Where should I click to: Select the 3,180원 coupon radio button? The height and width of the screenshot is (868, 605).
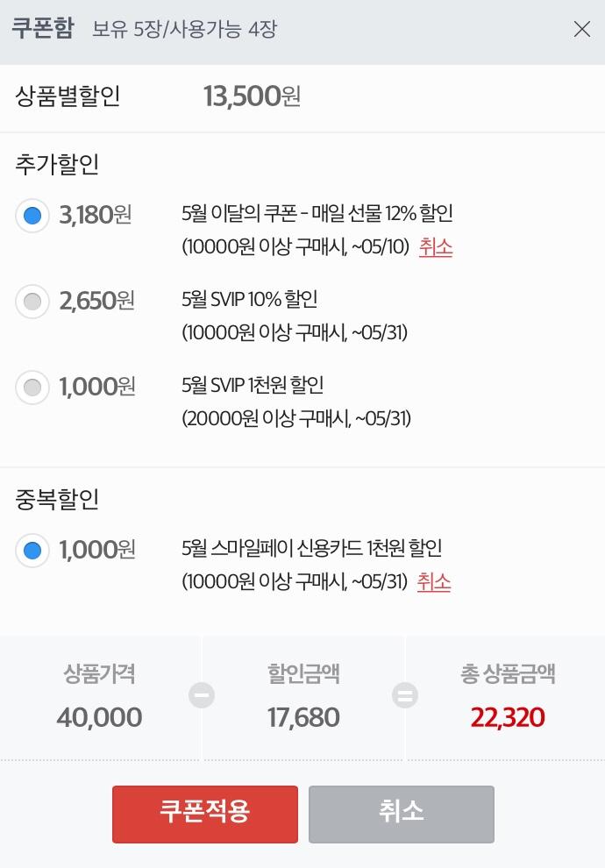(x=32, y=216)
